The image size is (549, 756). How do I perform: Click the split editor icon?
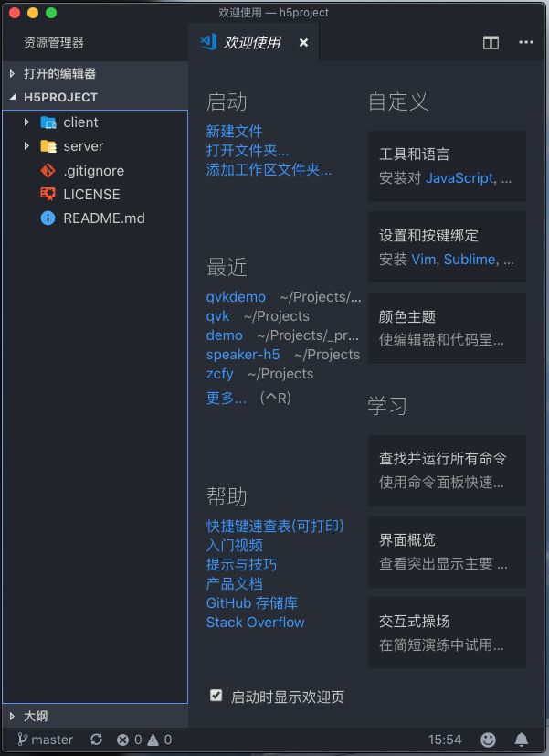(x=491, y=43)
